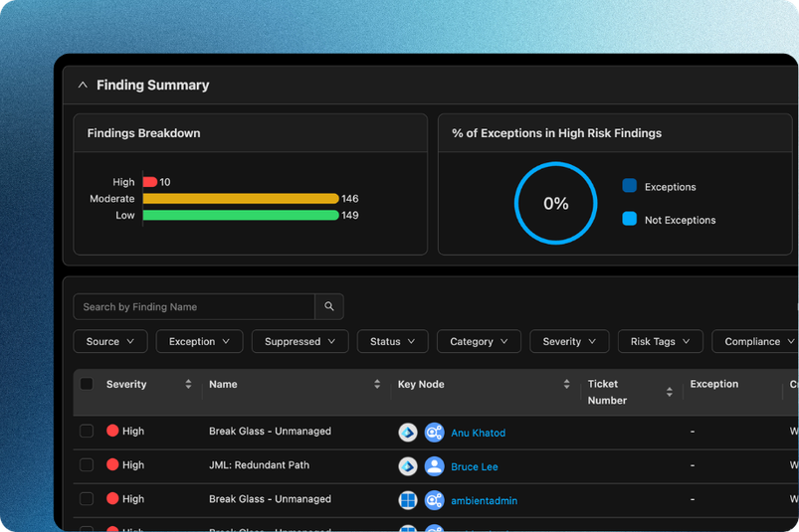The image size is (799, 532).
Task: Toggle the select-all checkbox in table header
Action: [x=87, y=384]
